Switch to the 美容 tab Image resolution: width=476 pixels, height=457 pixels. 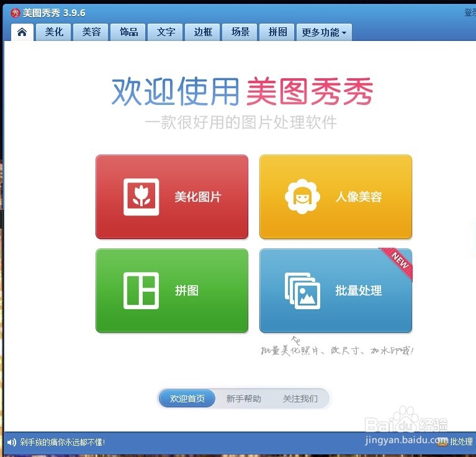coord(91,32)
